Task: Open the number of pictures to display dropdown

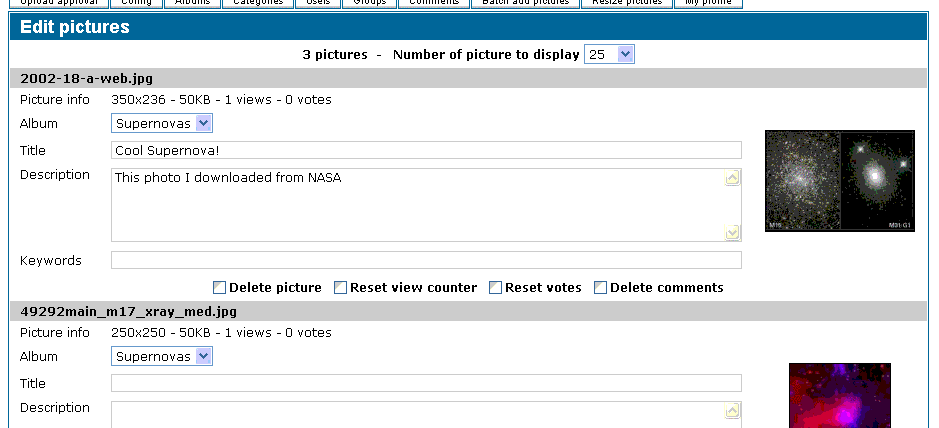Action: (609, 54)
